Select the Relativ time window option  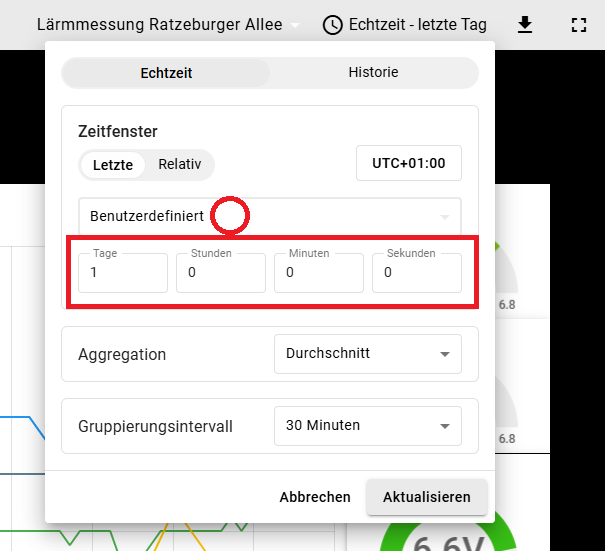point(180,165)
